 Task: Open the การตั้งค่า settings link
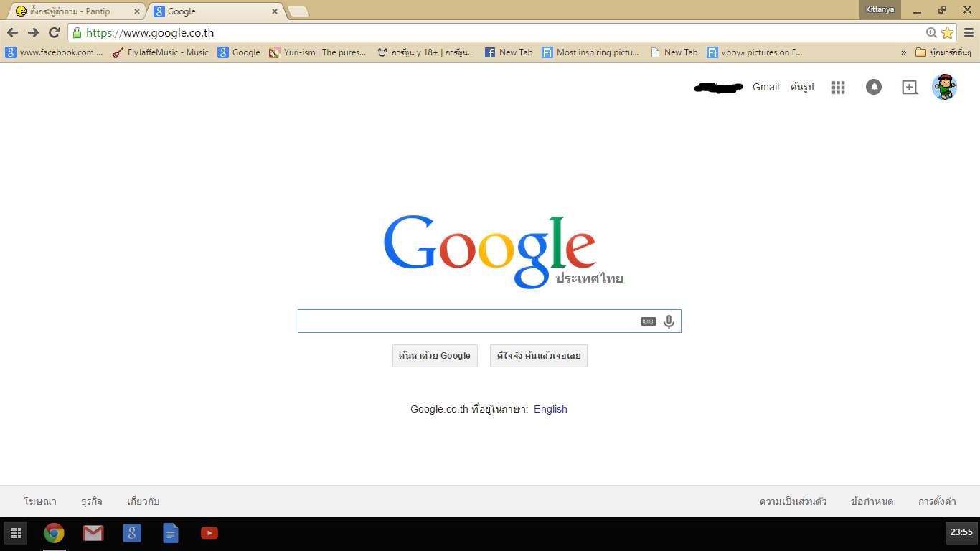point(937,501)
